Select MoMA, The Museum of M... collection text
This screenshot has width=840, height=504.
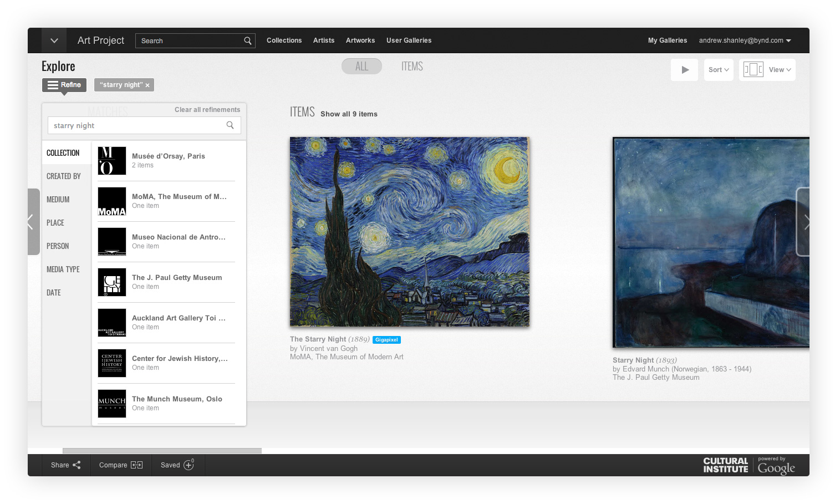pyautogui.click(x=179, y=197)
